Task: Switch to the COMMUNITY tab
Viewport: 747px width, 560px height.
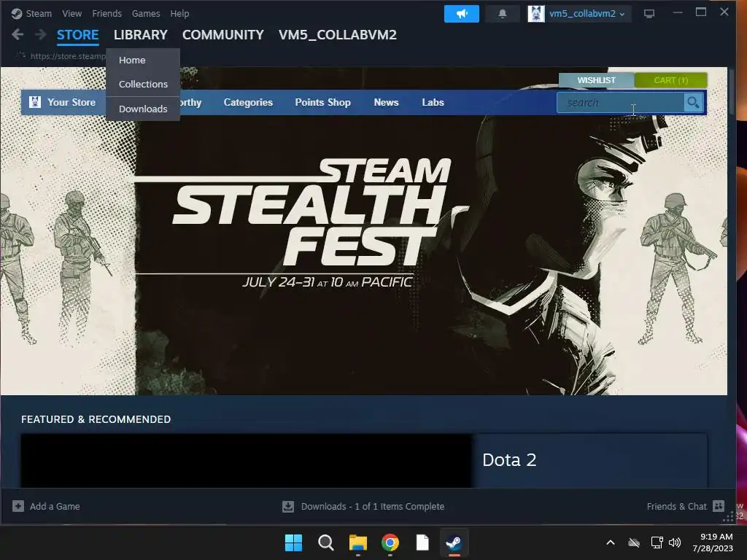Action: pyautogui.click(x=223, y=35)
